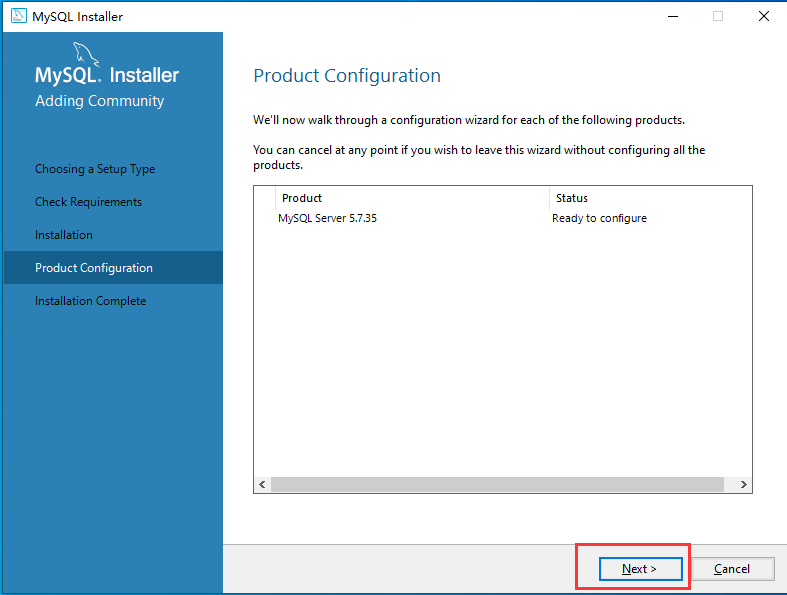Open Installation Complete step
The height and width of the screenshot is (595, 787).
(90, 301)
